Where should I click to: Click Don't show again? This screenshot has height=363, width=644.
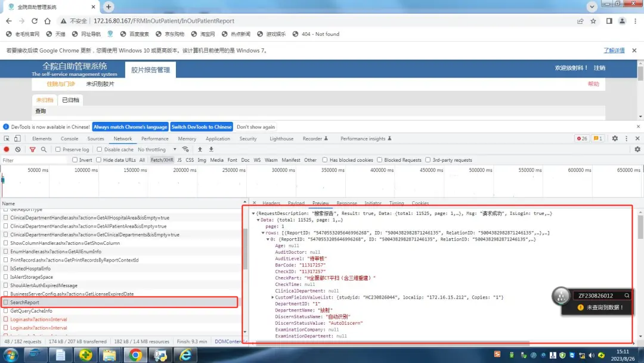coord(255,127)
